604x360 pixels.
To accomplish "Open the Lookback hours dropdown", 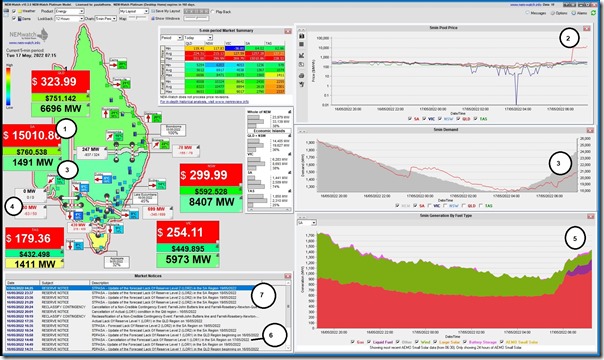I will (x=69, y=18).
